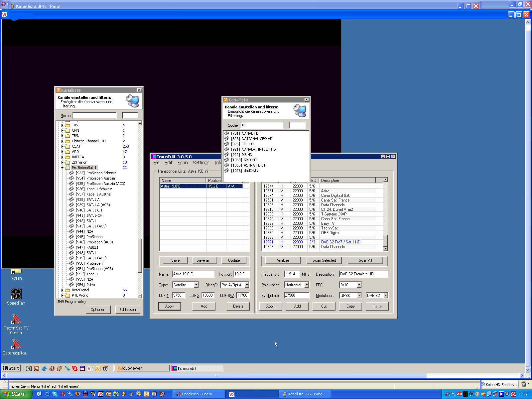Click the floppy disk quick launch icon
532x399 pixels.
coord(85,394)
